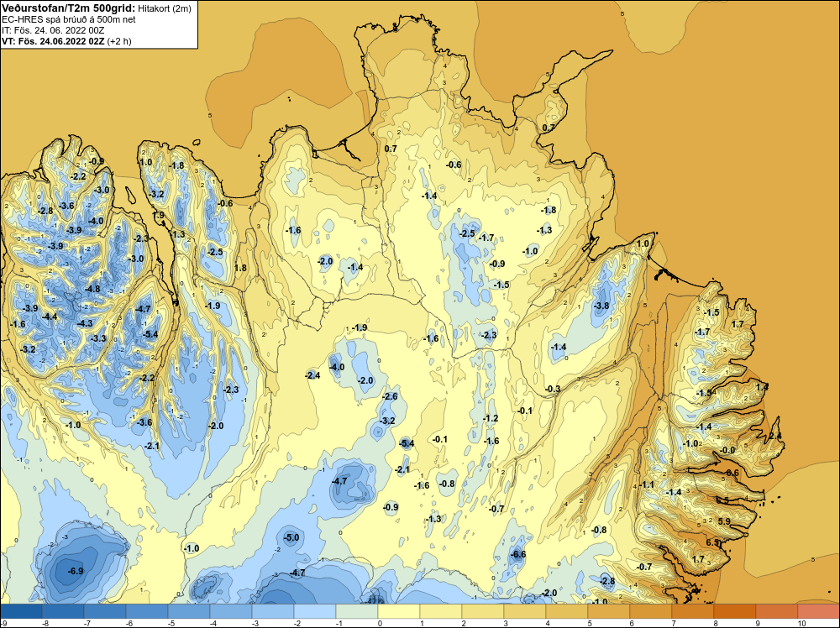Click the 'VT: Fös. 24.06.2022 02Z' line
The height and width of the screenshot is (628, 840).
(53, 41)
